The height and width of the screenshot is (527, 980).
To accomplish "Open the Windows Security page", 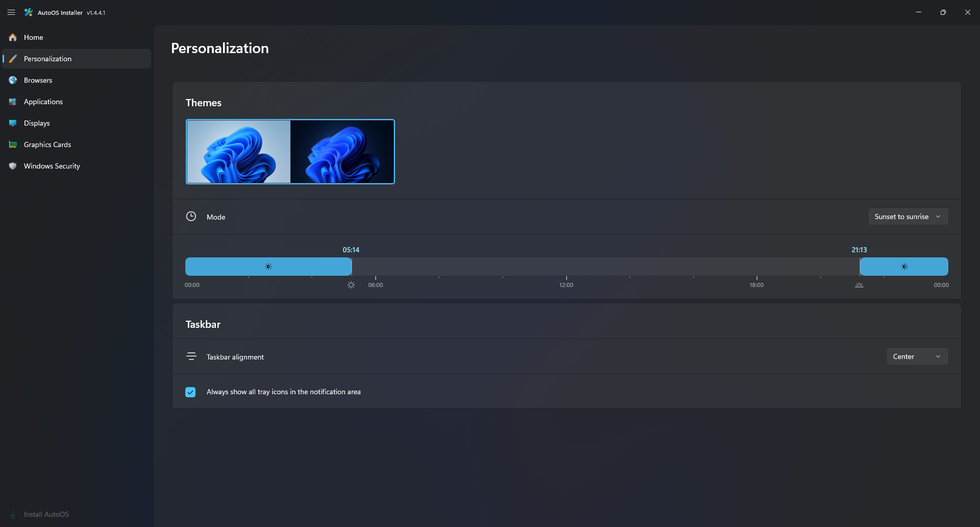I will click(77, 166).
